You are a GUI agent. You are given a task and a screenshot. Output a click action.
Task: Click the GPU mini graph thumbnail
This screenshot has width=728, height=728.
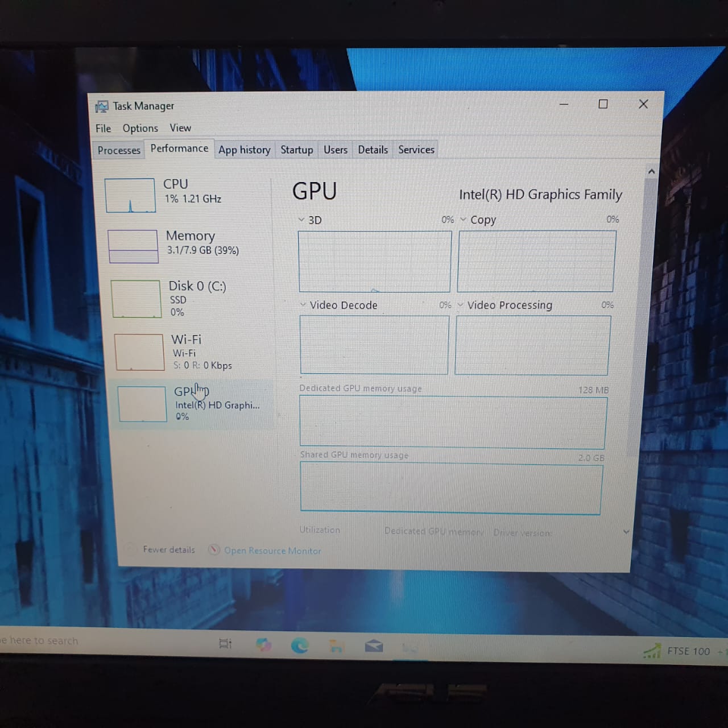[x=142, y=404]
